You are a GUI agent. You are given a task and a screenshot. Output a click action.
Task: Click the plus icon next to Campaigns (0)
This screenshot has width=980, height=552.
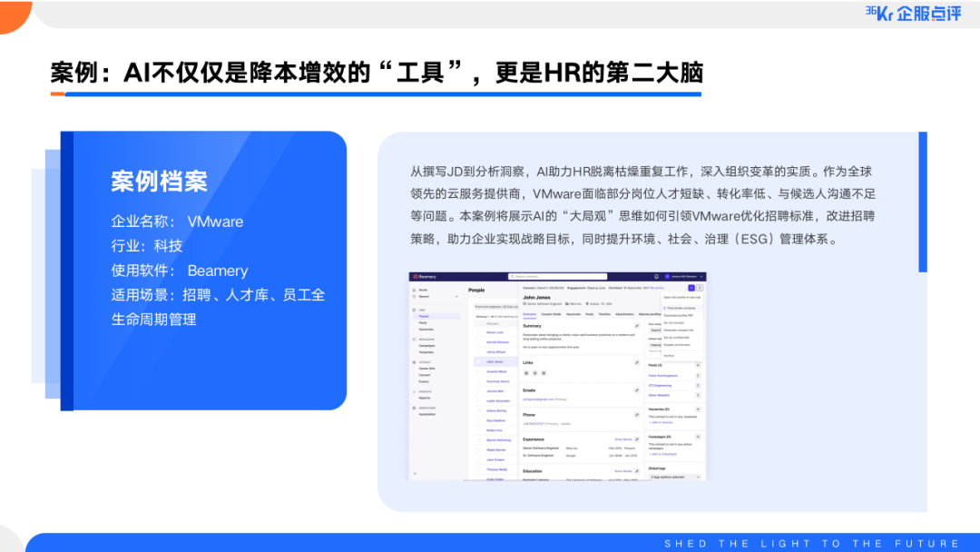(x=698, y=437)
